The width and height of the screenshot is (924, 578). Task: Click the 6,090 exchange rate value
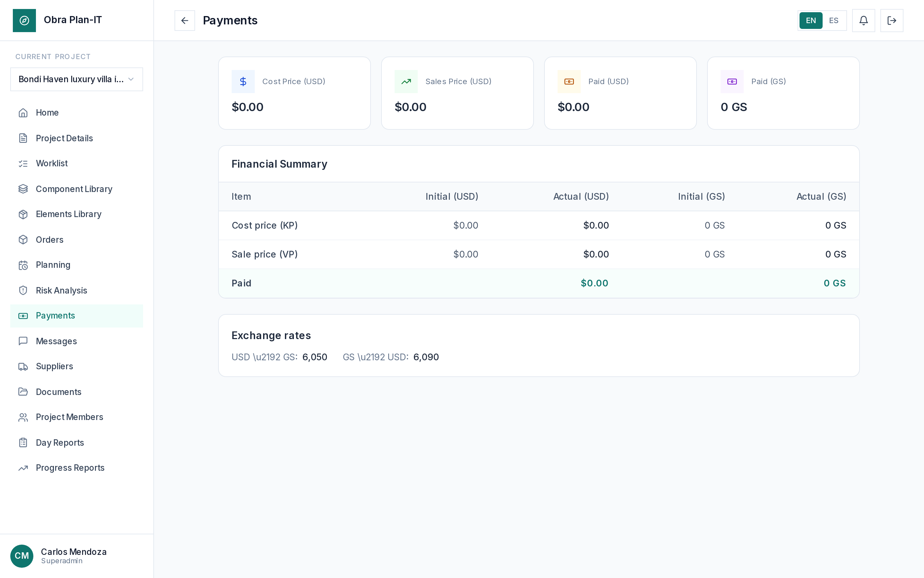(x=426, y=357)
